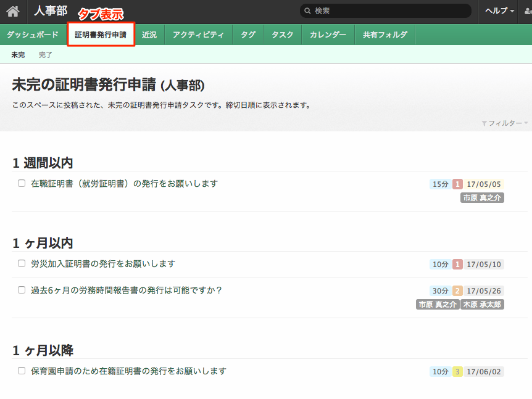Click the 1 週間以内 section heading
This screenshot has height=399, width=532.
43,163
